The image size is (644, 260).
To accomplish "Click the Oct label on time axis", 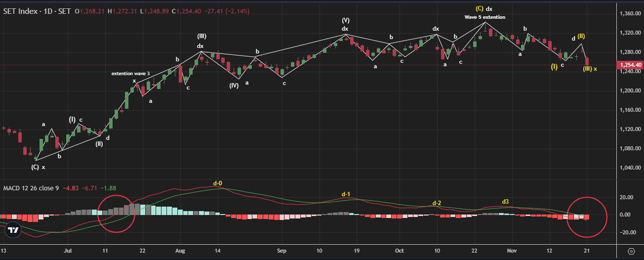I will click(x=400, y=251).
